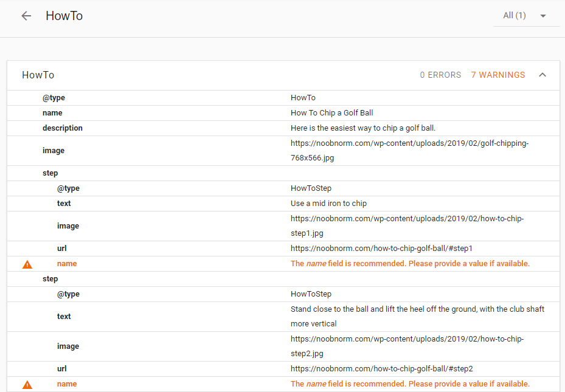Image resolution: width=565 pixels, height=392 pixels.
Task: Select the second name warning message row
Action: (x=409, y=384)
